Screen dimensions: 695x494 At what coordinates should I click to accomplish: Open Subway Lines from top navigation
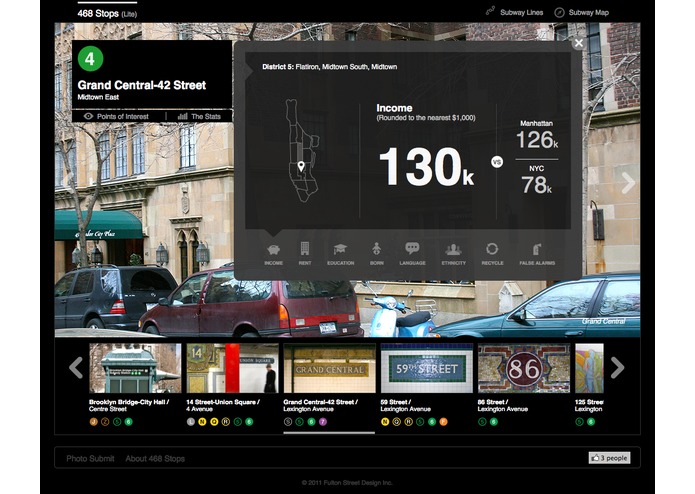click(x=521, y=12)
